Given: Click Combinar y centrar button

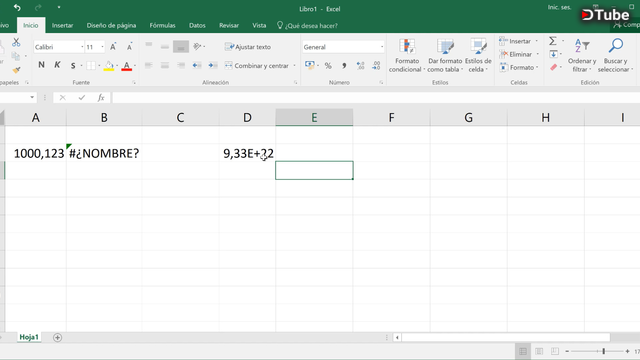Looking at the screenshot, I should coord(257,66).
